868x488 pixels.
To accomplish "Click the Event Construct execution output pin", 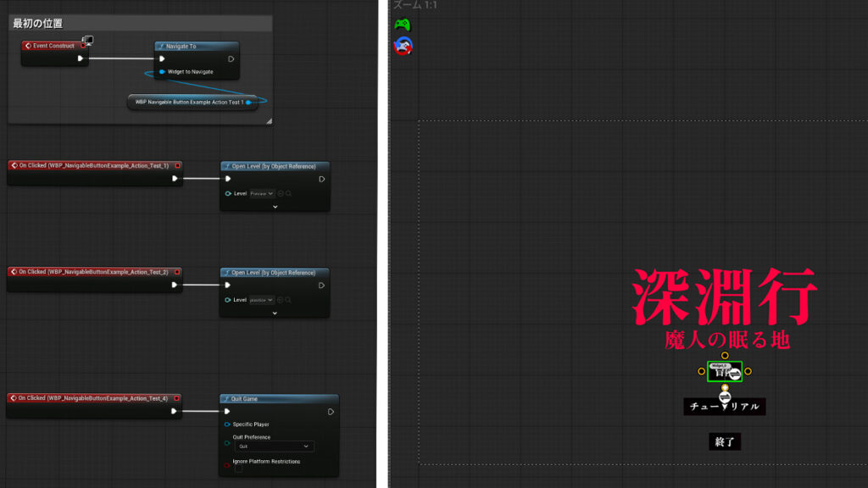I will pos(81,58).
